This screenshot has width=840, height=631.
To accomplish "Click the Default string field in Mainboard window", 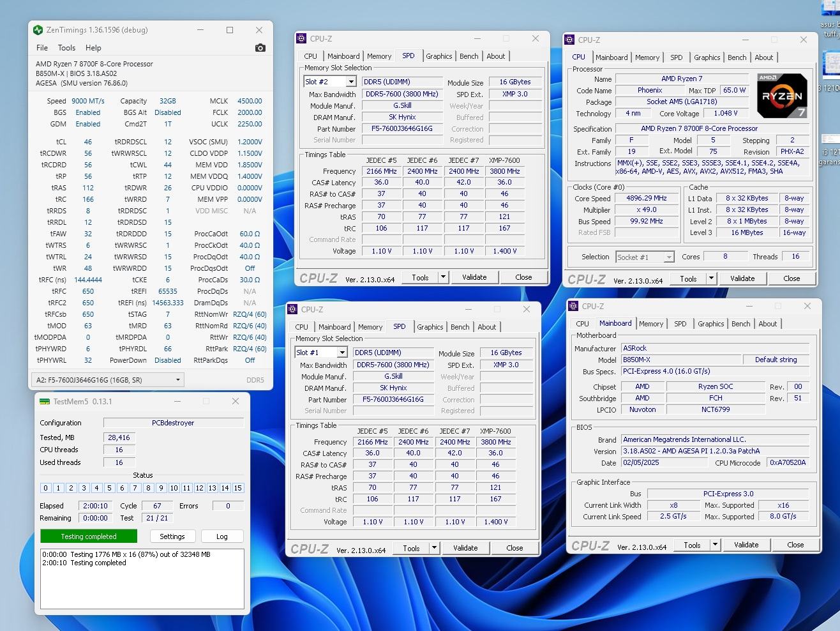I will (x=776, y=360).
